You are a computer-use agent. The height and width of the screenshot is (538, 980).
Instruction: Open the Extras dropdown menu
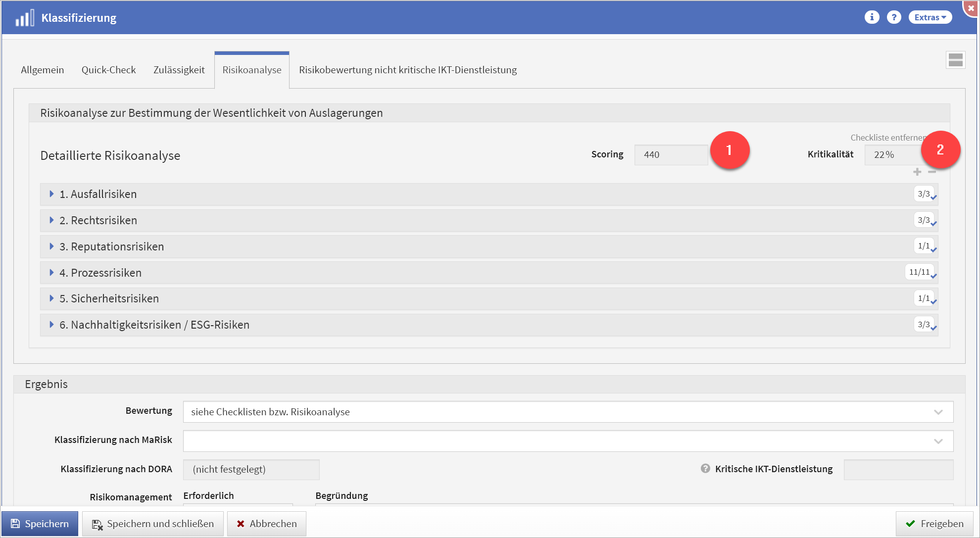click(x=930, y=17)
